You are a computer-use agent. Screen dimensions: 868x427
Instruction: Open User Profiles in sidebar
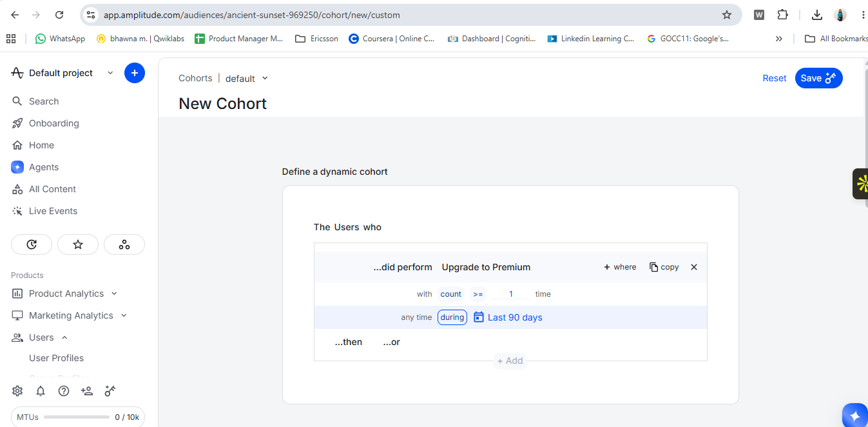57,358
